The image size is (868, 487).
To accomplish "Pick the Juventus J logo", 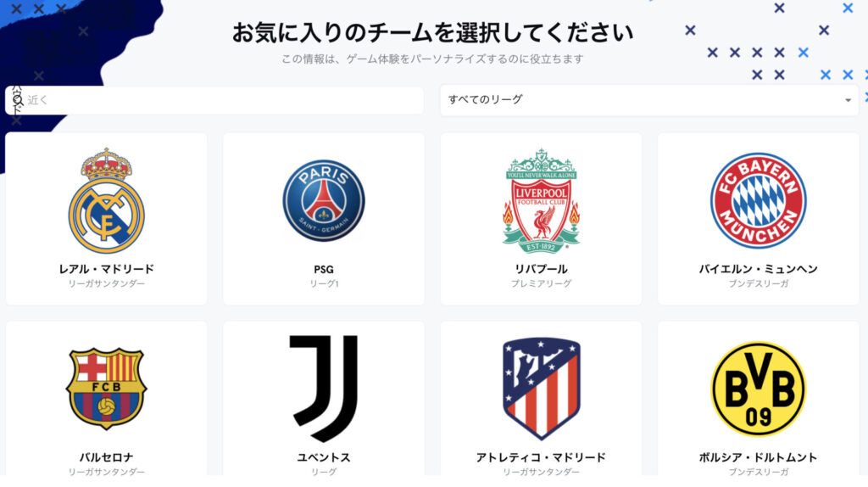I will 324,388.
